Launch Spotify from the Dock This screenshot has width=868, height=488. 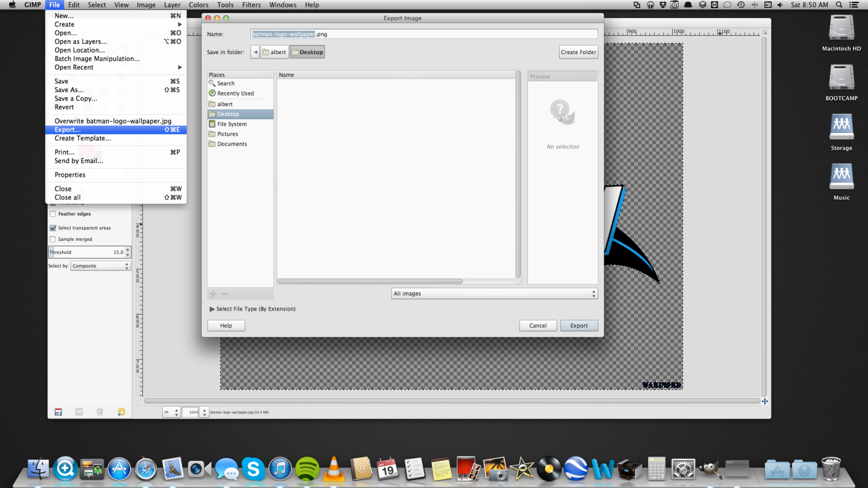click(307, 469)
